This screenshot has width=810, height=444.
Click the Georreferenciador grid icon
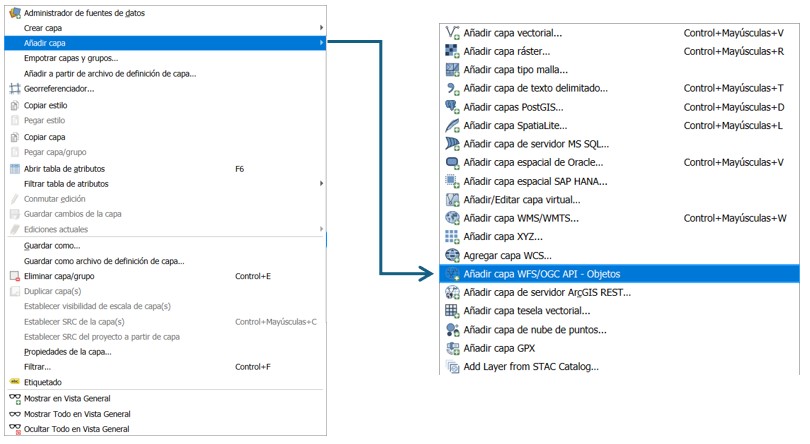click(14, 89)
